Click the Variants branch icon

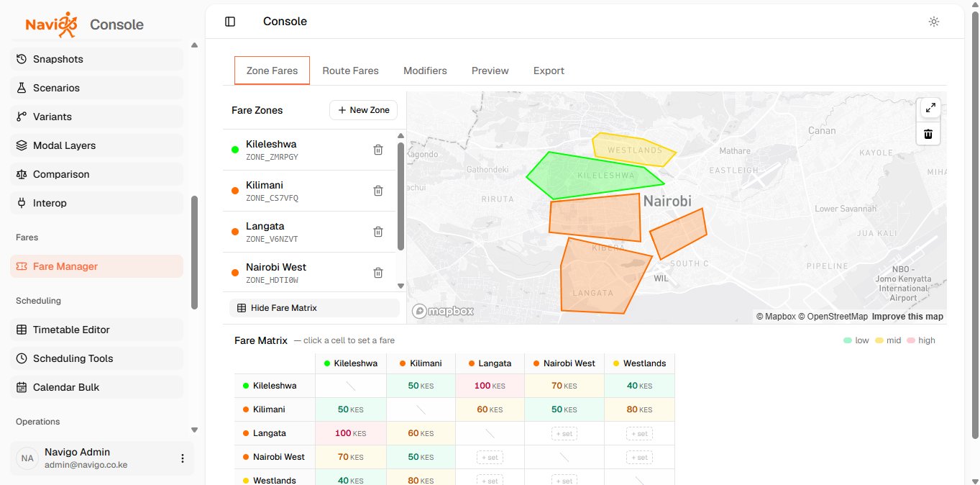coord(22,117)
